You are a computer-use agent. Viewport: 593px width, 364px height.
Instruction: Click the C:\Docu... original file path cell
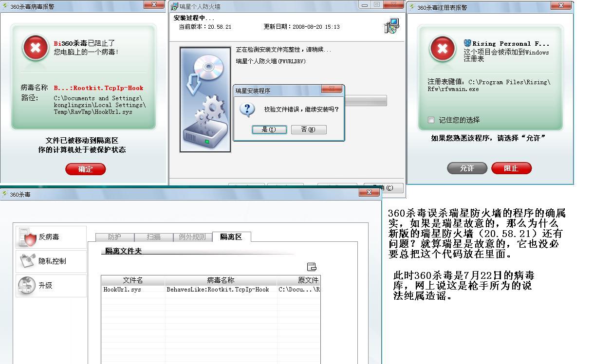pos(299,289)
